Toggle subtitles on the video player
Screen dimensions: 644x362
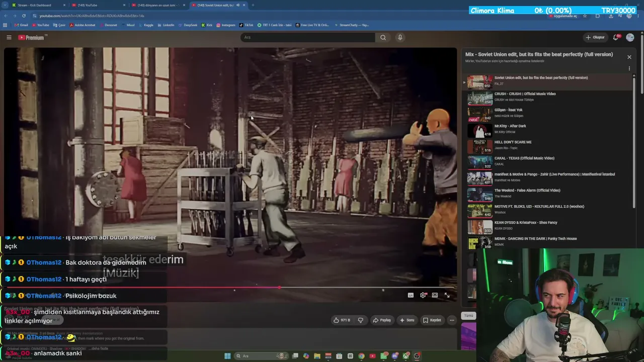(x=411, y=295)
